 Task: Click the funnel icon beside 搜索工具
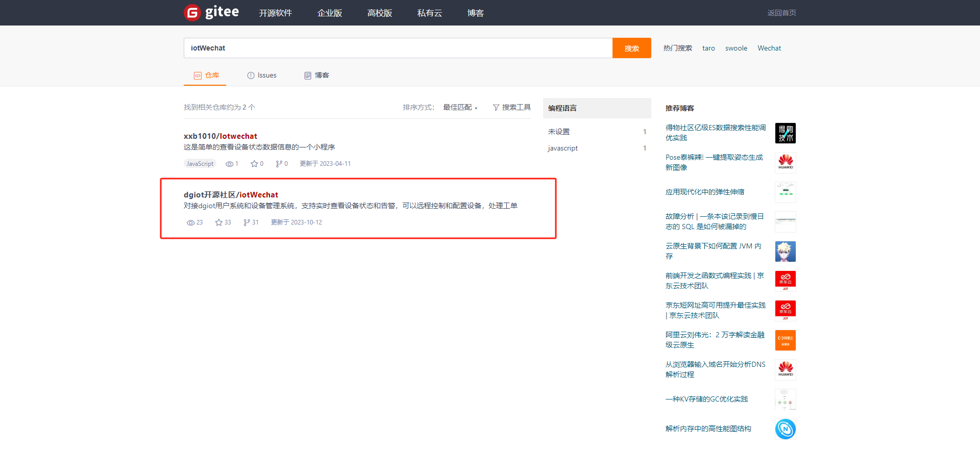pos(496,107)
